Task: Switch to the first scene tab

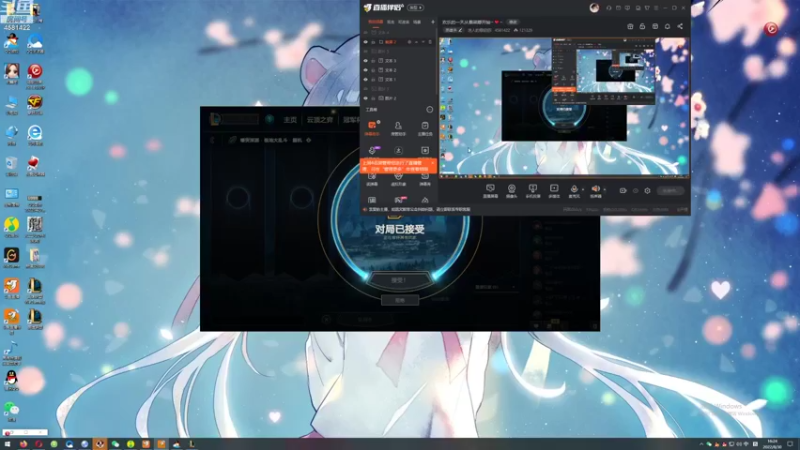Action: point(376,22)
